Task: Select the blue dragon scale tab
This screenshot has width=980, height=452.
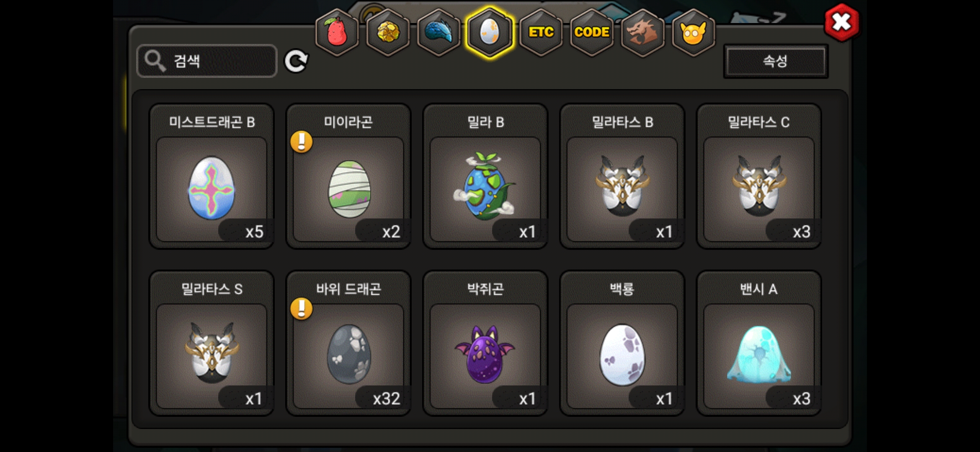Action: 439,32
